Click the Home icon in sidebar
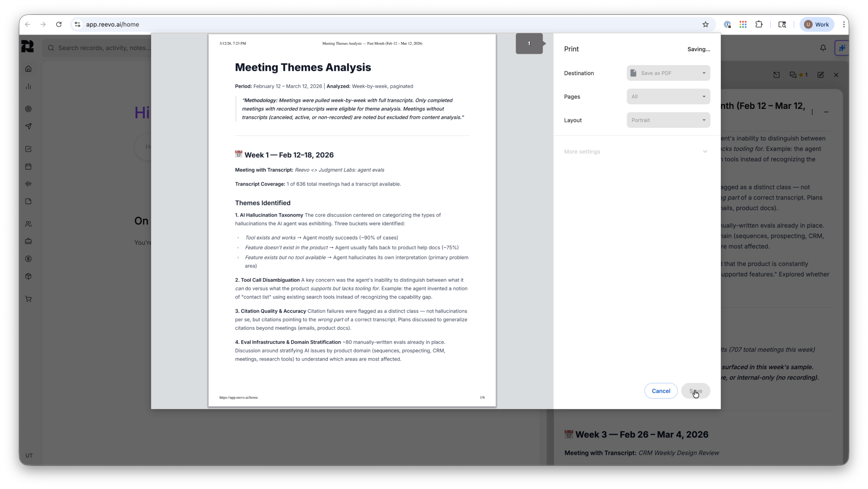Image resolution: width=868 pixels, height=489 pixels. click(x=28, y=69)
